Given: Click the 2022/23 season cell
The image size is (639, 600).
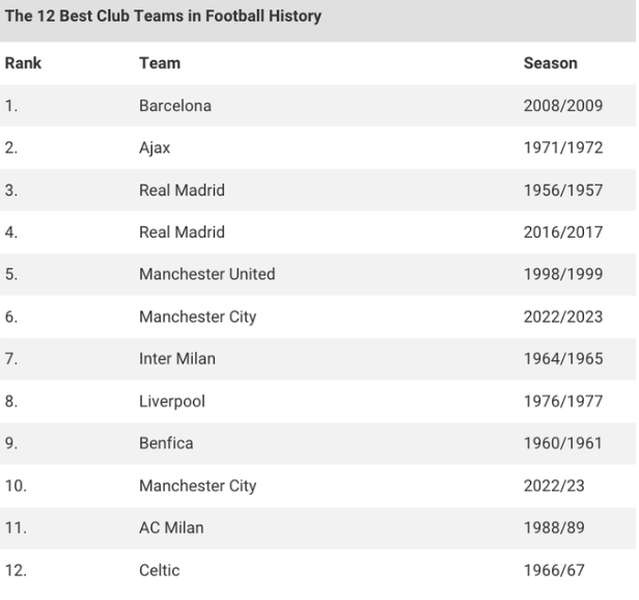Looking at the screenshot, I should (554, 485).
